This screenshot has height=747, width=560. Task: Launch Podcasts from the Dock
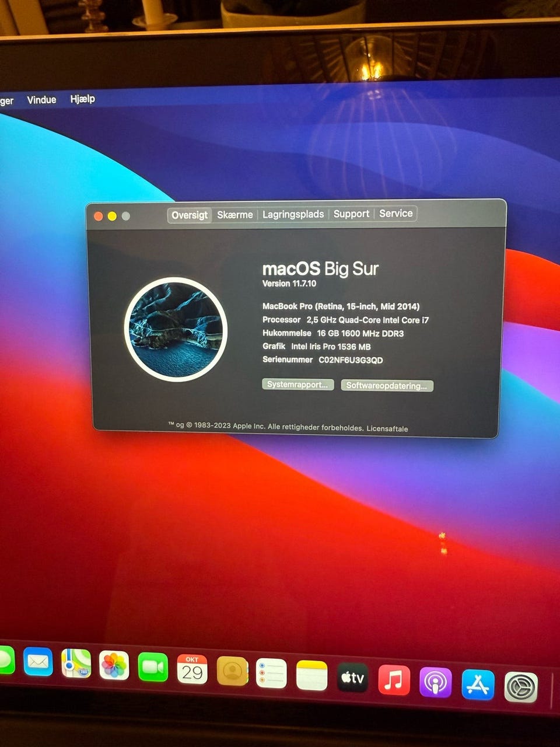[435, 682]
